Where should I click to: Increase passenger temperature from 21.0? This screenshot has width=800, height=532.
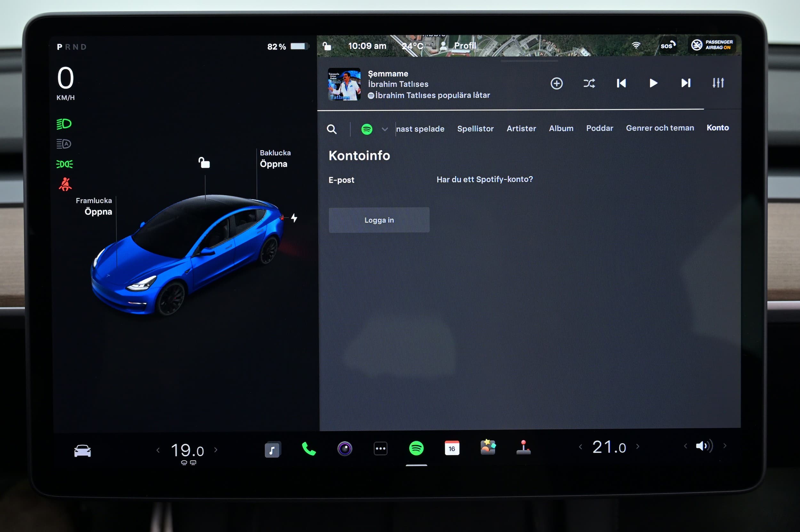[638, 447]
